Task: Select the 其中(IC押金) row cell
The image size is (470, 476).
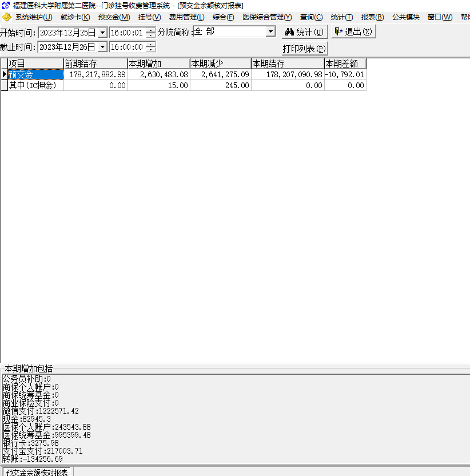Action: tap(35, 85)
